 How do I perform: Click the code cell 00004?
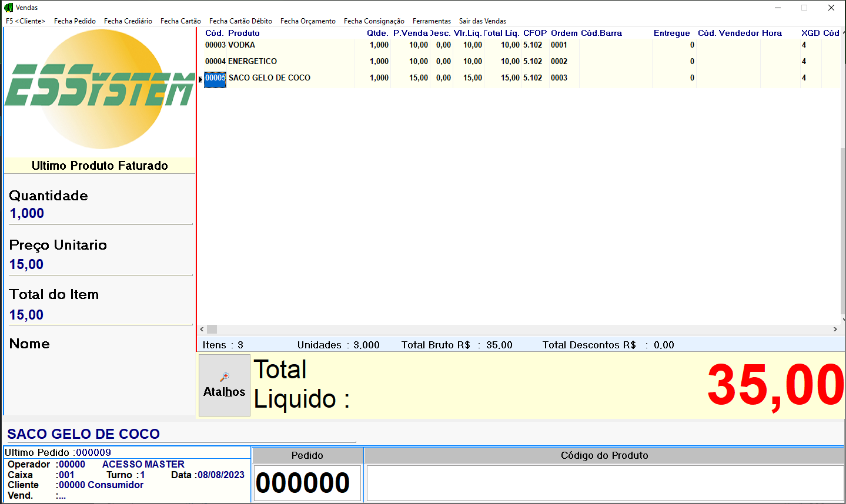(215, 61)
